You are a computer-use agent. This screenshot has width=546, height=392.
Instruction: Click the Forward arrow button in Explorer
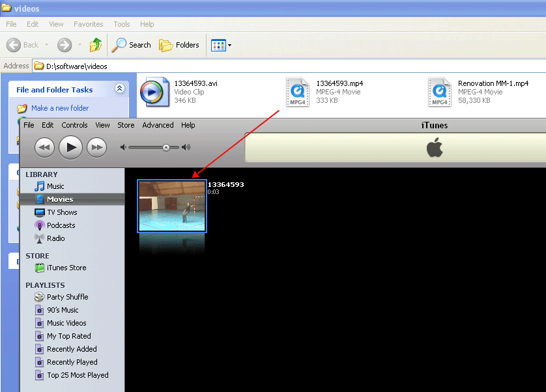click(65, 45)
